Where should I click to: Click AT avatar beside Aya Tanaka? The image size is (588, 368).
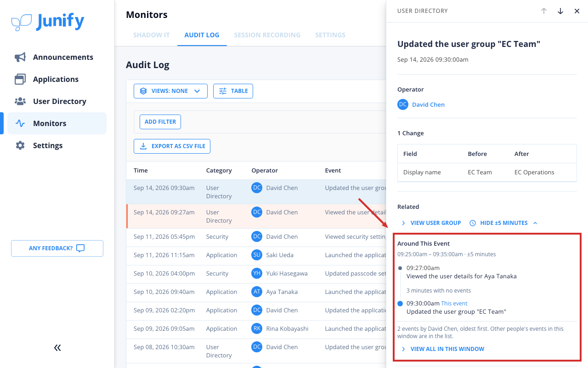(257, 292)
